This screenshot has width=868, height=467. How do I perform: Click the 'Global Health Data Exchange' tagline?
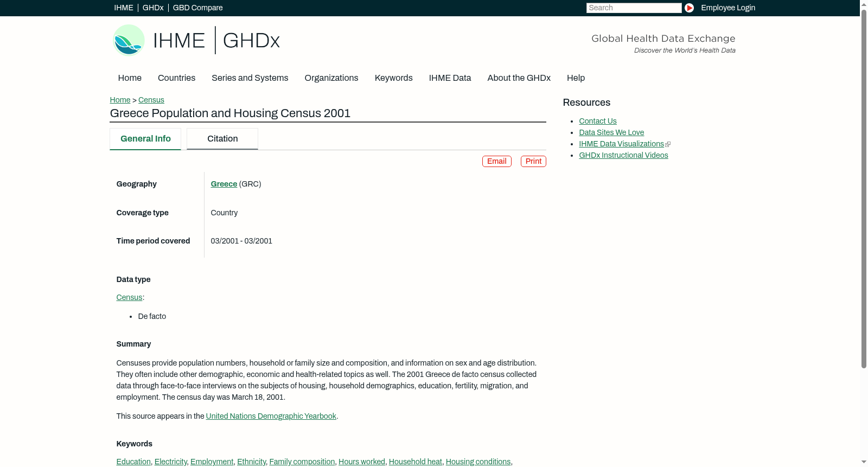point(663,39)
